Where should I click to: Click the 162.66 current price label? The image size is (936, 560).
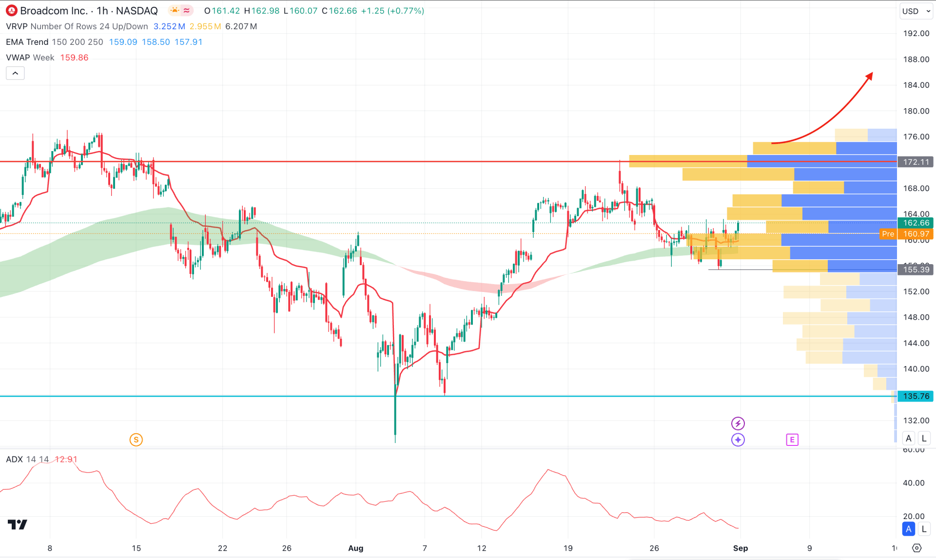click(916, 223)
